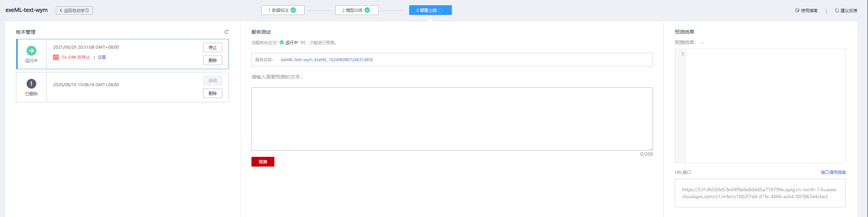Click the 请输入需要预测的文本 label
Image resolution: width=868 pixels, height=217 pixels.
277,77
